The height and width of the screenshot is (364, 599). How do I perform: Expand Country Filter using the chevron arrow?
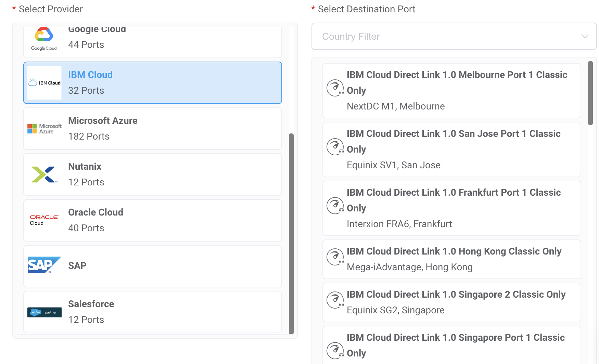585,36
